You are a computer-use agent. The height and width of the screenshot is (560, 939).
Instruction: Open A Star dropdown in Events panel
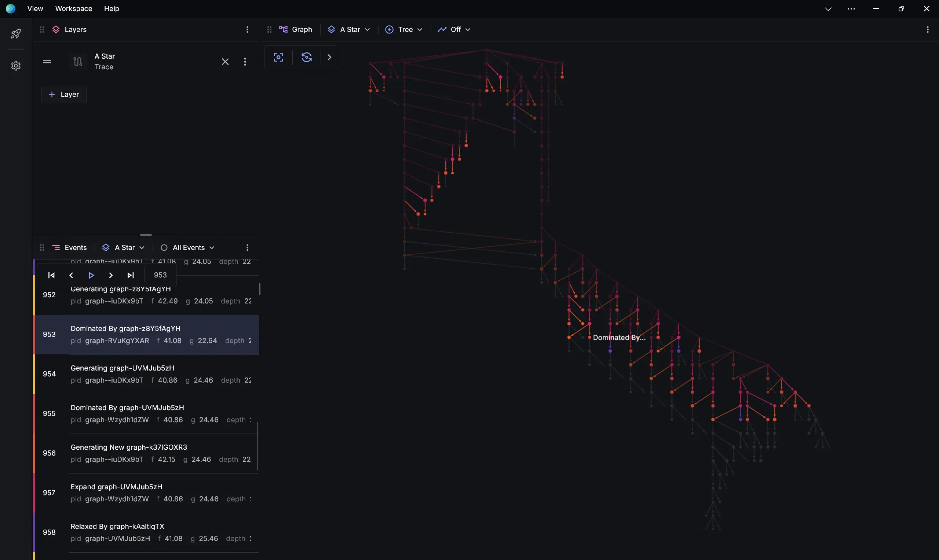pos(124,247)
